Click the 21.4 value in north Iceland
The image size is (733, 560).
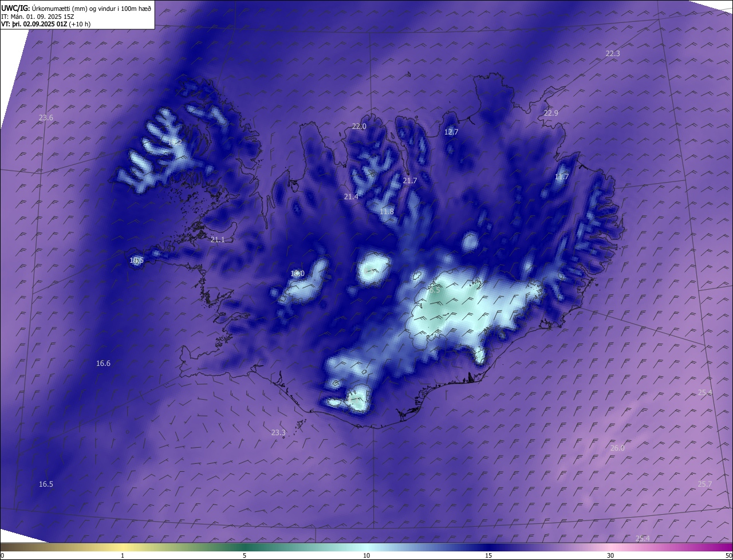click(x=351, y=197)
